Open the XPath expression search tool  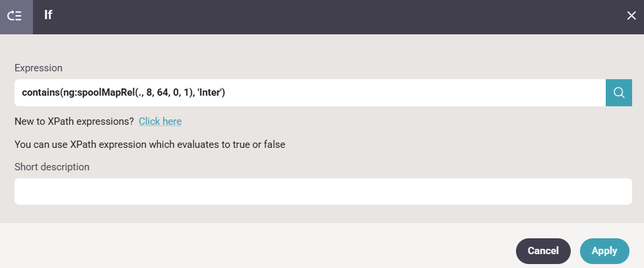click(x=618, y=93)
